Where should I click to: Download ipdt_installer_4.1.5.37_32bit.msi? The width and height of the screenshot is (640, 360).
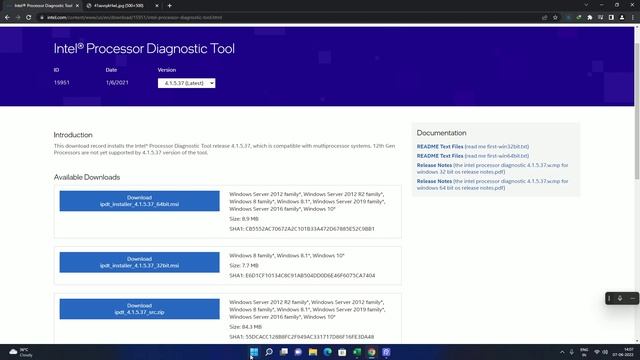pyautogui.click(x=139, y=262)
